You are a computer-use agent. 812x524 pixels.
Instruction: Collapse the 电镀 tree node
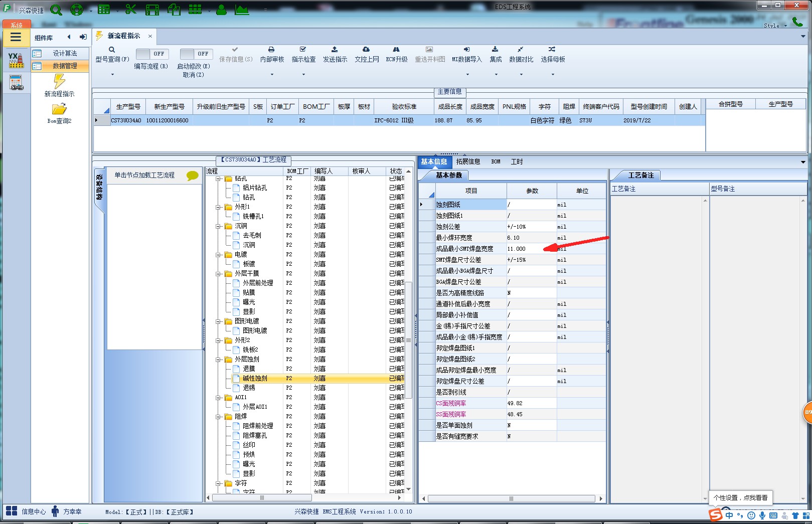point(218,255)
